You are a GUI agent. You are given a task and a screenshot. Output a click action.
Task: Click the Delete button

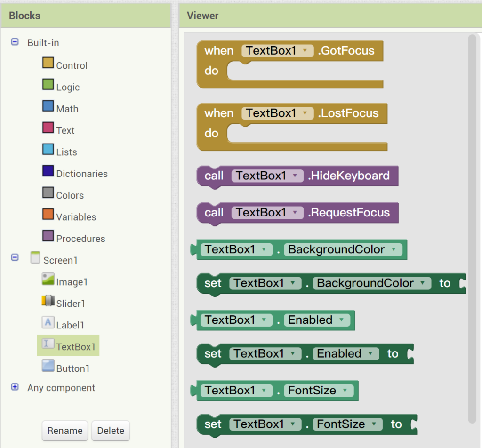(x=111, y=431)
